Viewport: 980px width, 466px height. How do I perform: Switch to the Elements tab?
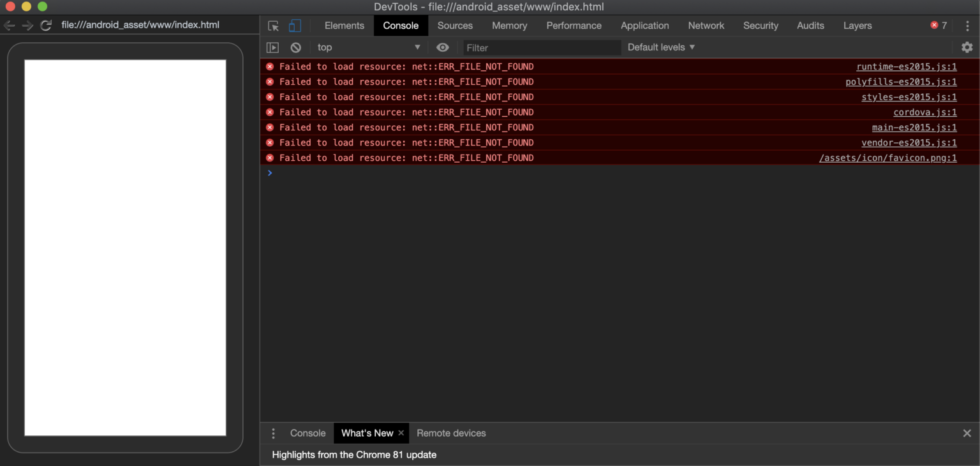click(344, 26)
